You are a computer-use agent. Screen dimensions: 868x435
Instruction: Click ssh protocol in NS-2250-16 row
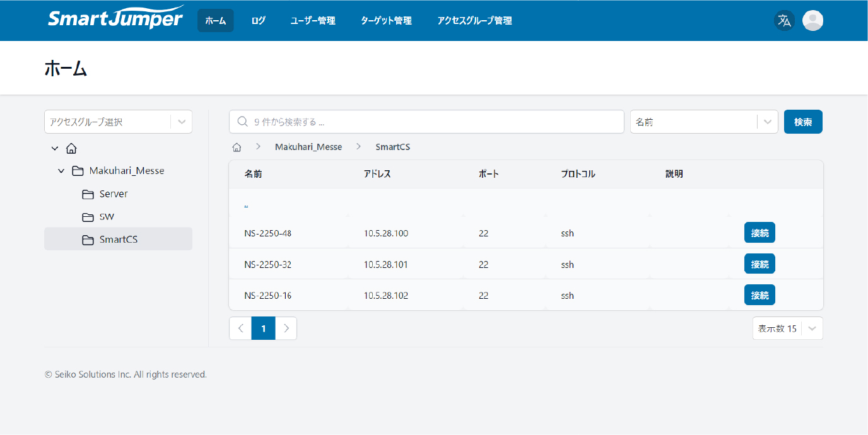(x=568, y=296)
